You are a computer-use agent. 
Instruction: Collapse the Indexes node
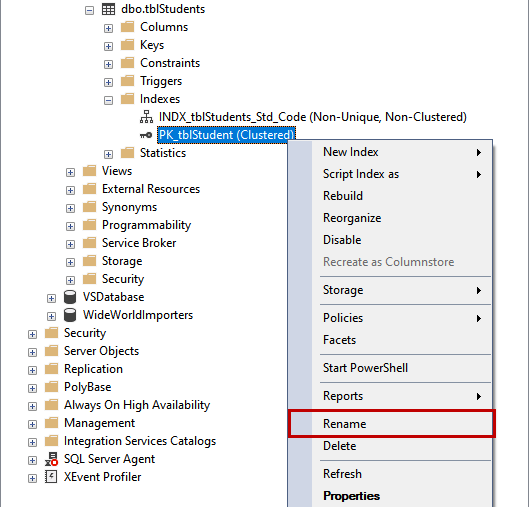(x=108, y=100)
